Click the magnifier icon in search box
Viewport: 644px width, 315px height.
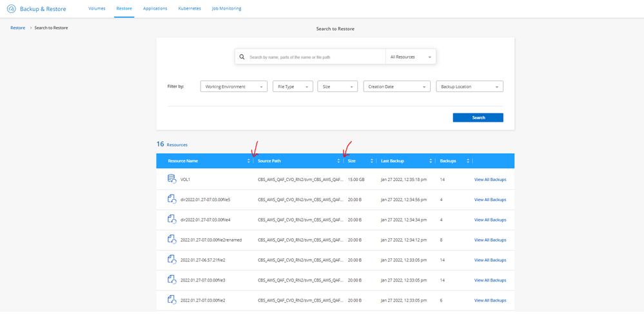(x=242, y=57)
